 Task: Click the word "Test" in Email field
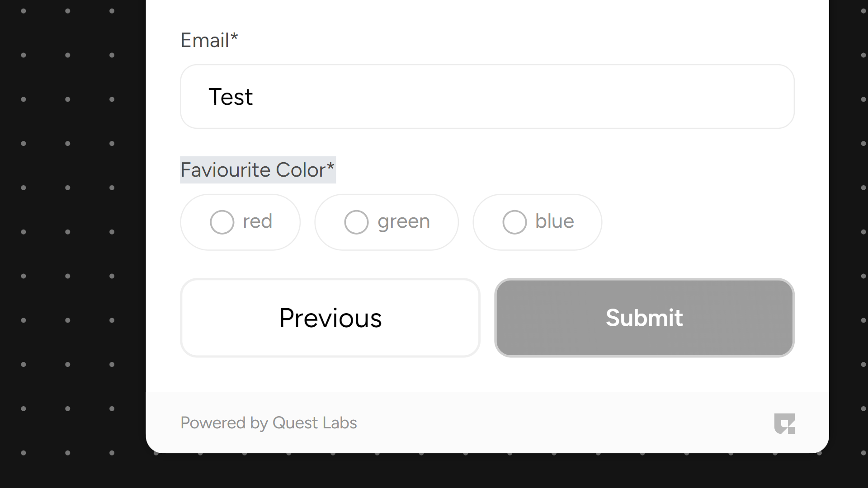tap(231, 97)
